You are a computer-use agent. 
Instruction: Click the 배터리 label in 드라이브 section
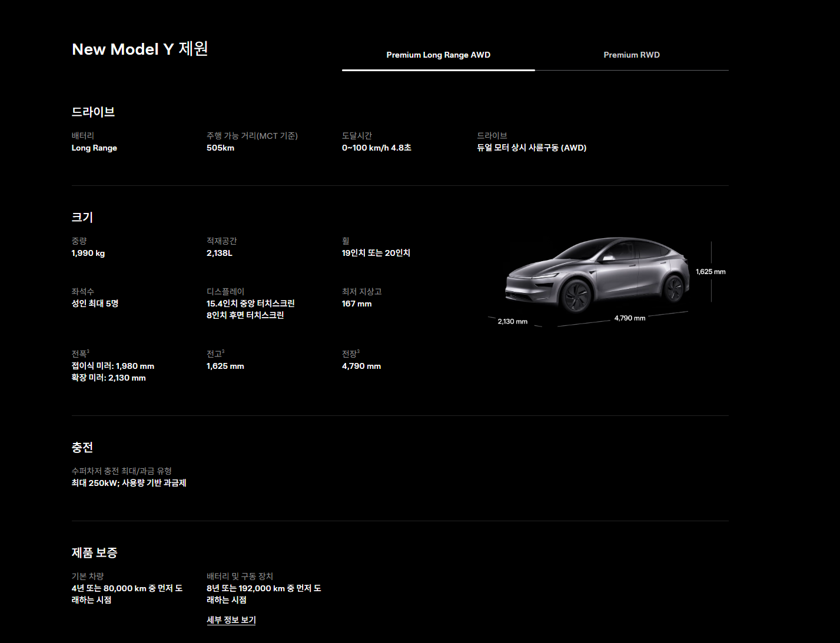(x=83, y=136)
